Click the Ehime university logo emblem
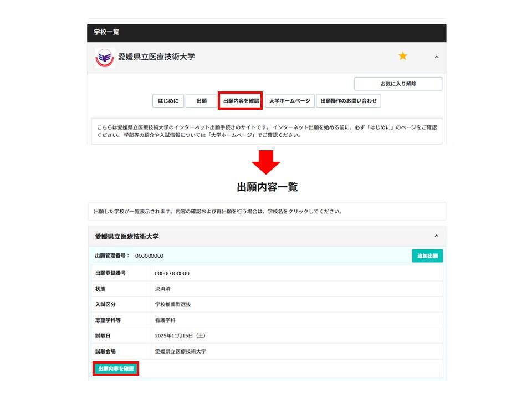 (104, 57)
